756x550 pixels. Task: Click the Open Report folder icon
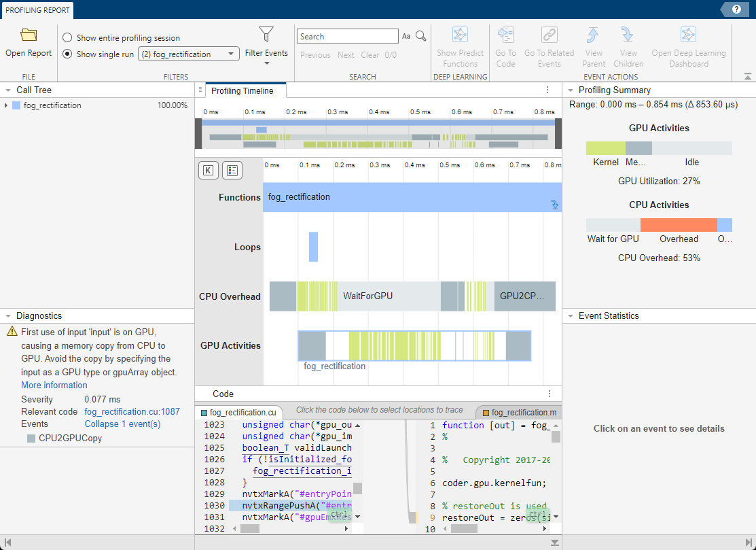click(29, 35)
